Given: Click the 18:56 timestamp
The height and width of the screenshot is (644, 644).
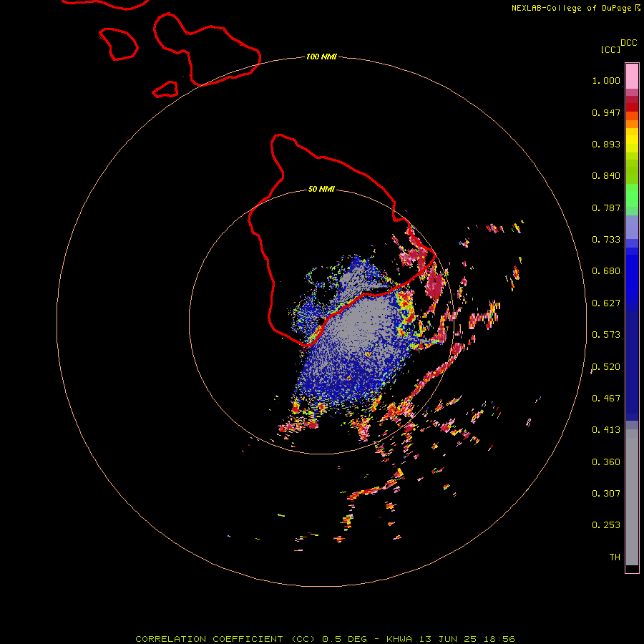Looking at the screenshot, I should [x=499, y=639].
